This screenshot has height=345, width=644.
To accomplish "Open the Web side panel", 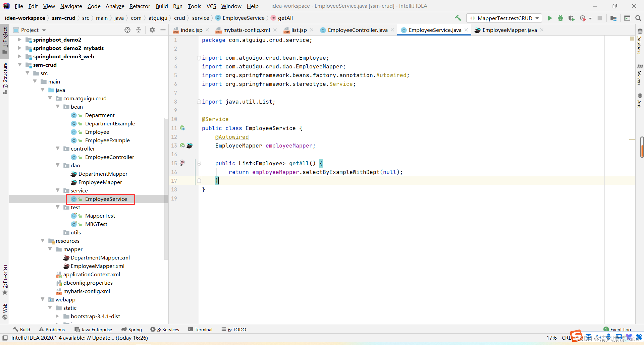I will tap(5, 312).
